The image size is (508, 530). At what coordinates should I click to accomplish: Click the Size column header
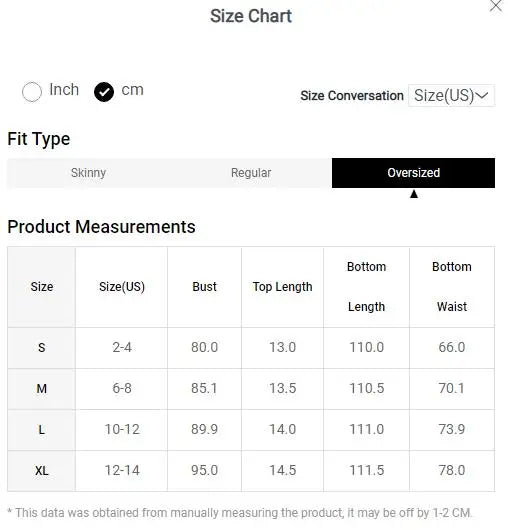pos(42,287)
